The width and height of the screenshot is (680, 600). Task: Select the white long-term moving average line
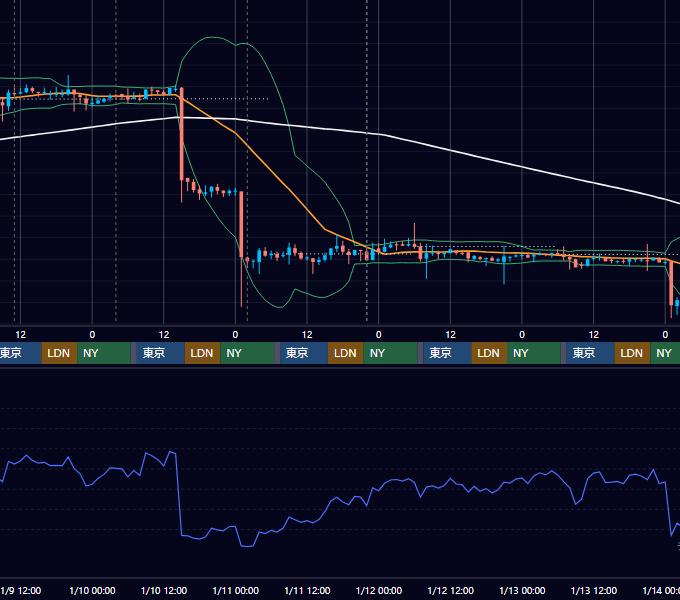(x=451, y=151)
